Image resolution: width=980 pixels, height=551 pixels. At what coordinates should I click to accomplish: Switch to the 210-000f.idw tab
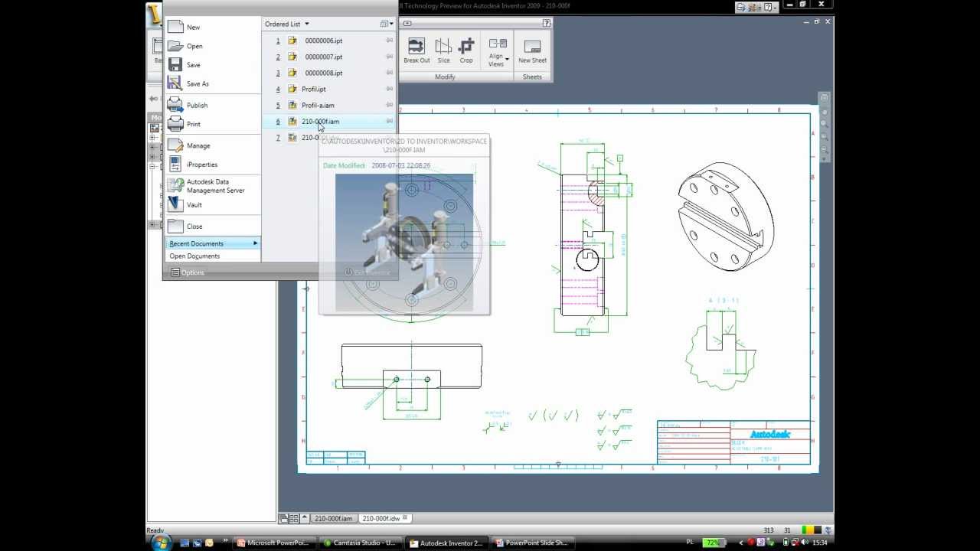pyautogui.click(x=385, y=518)
